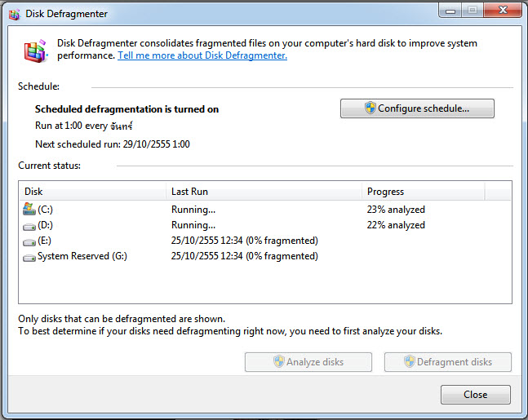
Task: Select "Running..." in the (C:) row
Action: pos(193,210)
